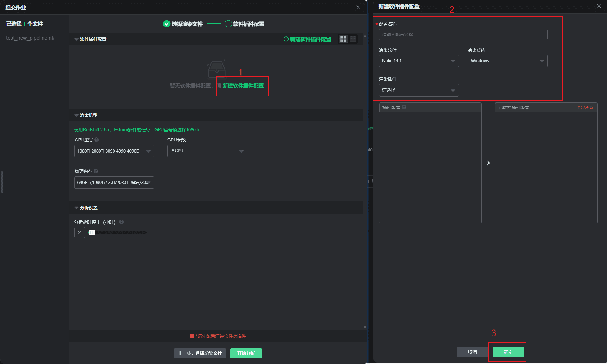Collapse the 软件插件配置 section

coord(76,39)
